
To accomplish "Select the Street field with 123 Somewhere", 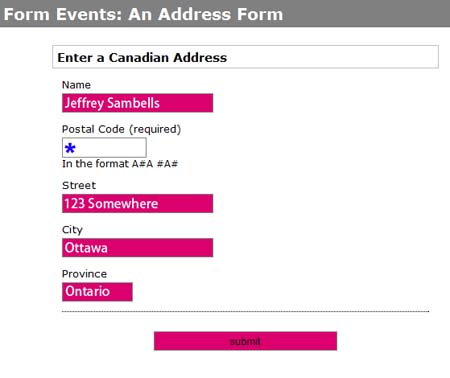I will click(137, 203).
